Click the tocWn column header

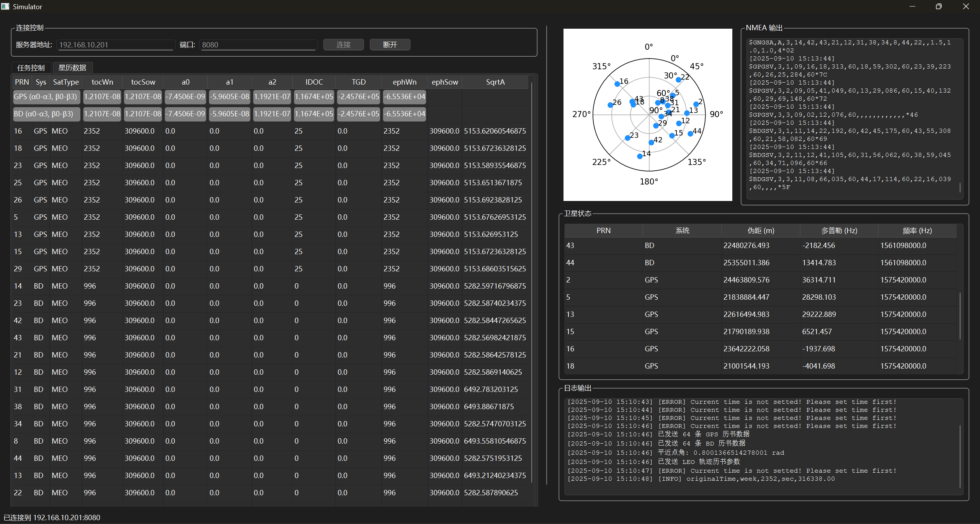pyautogui.click(x=102, y=82)
